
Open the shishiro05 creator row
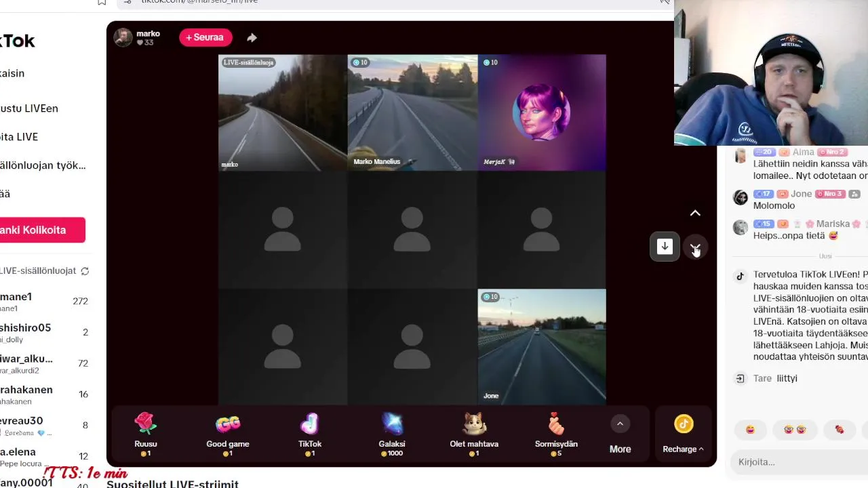[44, 333]
